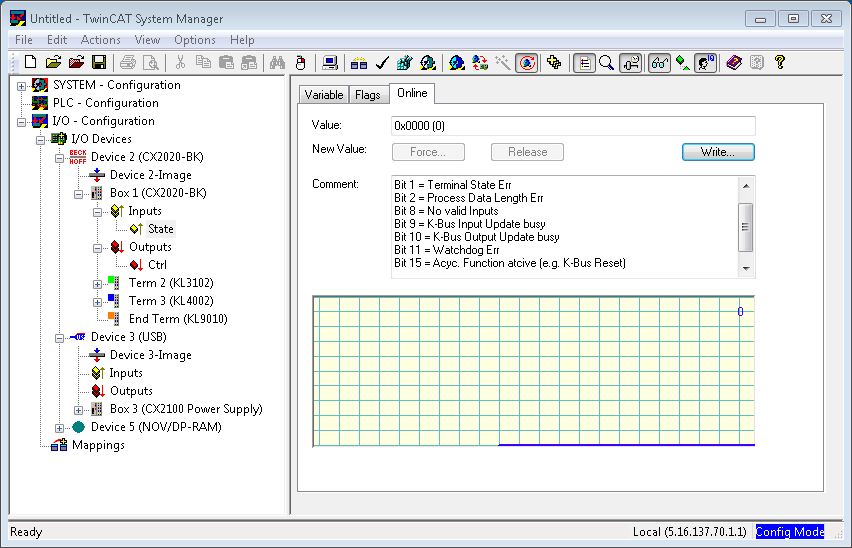Click the Release button
Image resolution: width=852 pixels, height=548 pixels.
pos(527,152)
